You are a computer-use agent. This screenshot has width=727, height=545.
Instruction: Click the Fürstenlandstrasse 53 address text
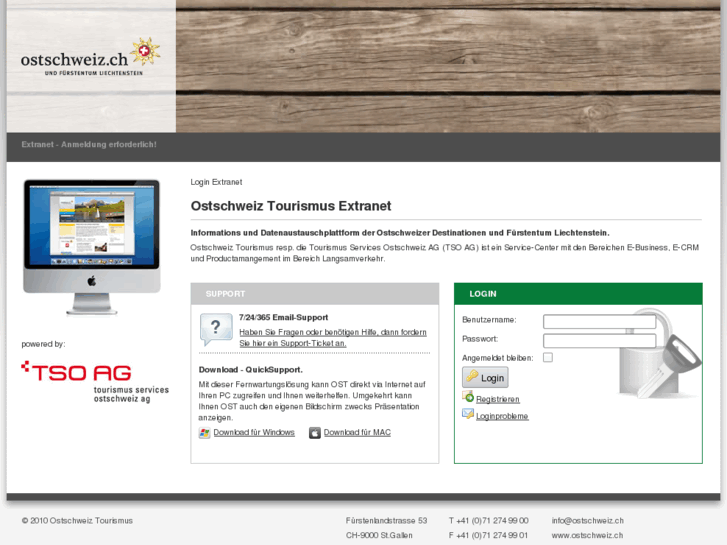click(386, 520)
